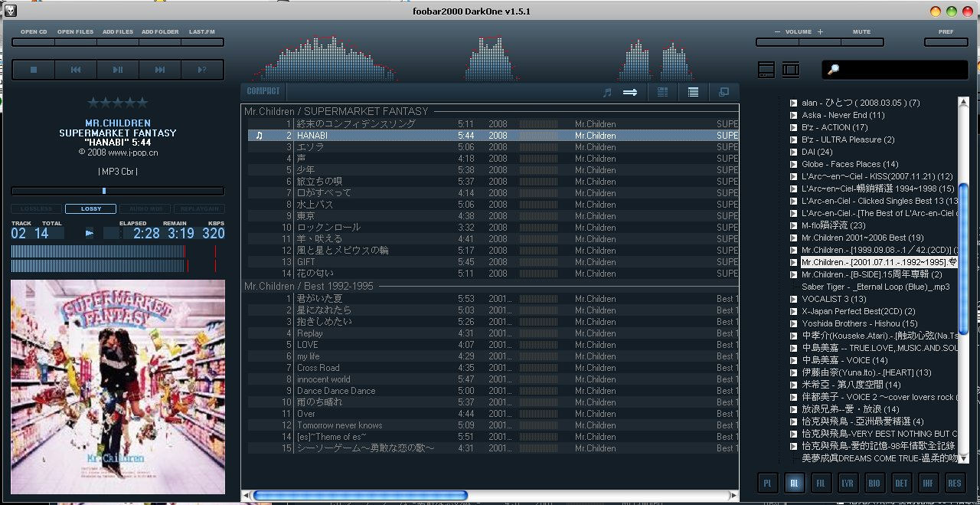Click the panel layout icon with bottom bar

[x=766, y=70]
